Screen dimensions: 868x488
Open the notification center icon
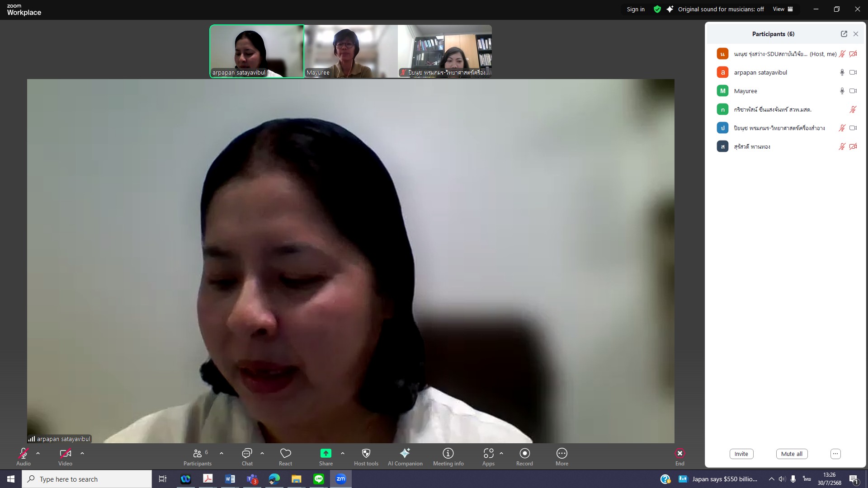click(x=854, y=479)
